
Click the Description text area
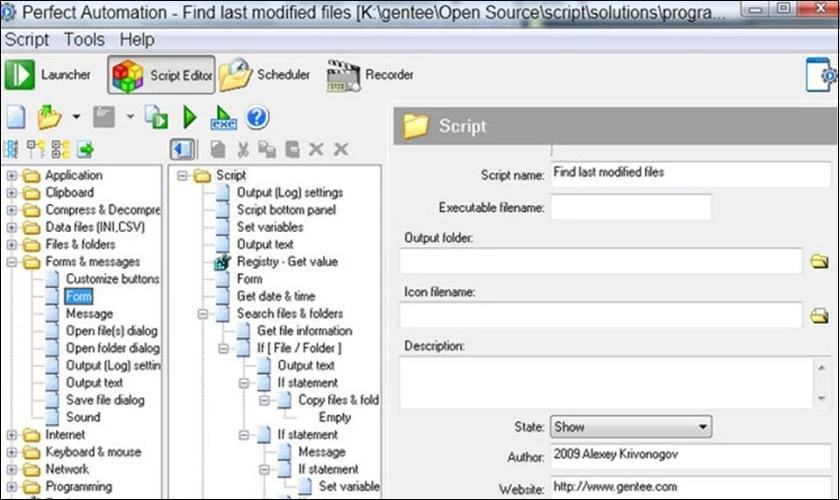click(606, 383)
